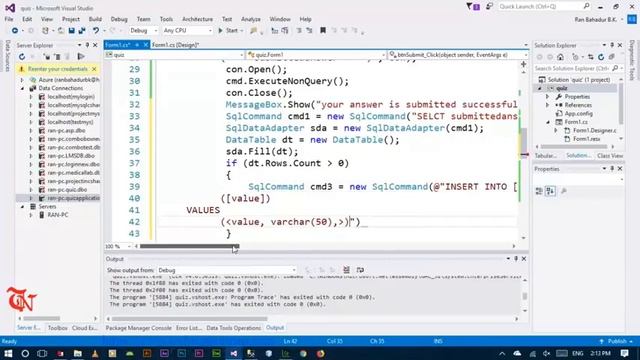The height and width of the screenshot is (360, 640).
Task: Click Save All icon in the toolbar
Action: 82,31
